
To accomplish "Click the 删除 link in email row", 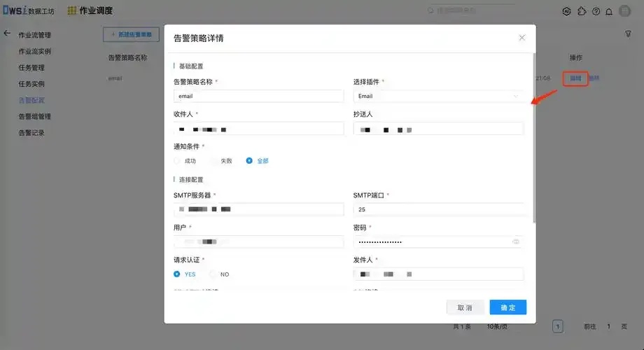I will (x=594, y=78).
